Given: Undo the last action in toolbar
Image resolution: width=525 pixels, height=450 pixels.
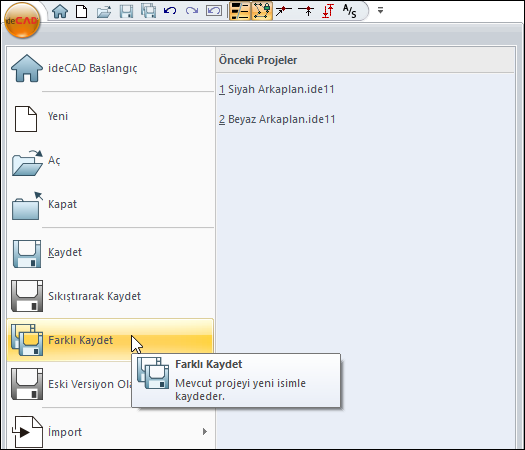Looking at the screenshot, I should click(x=170, y=11).
